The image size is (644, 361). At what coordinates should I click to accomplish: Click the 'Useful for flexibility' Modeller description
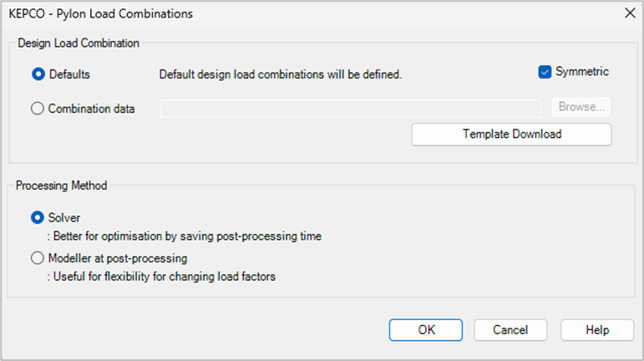coord(161,277)
